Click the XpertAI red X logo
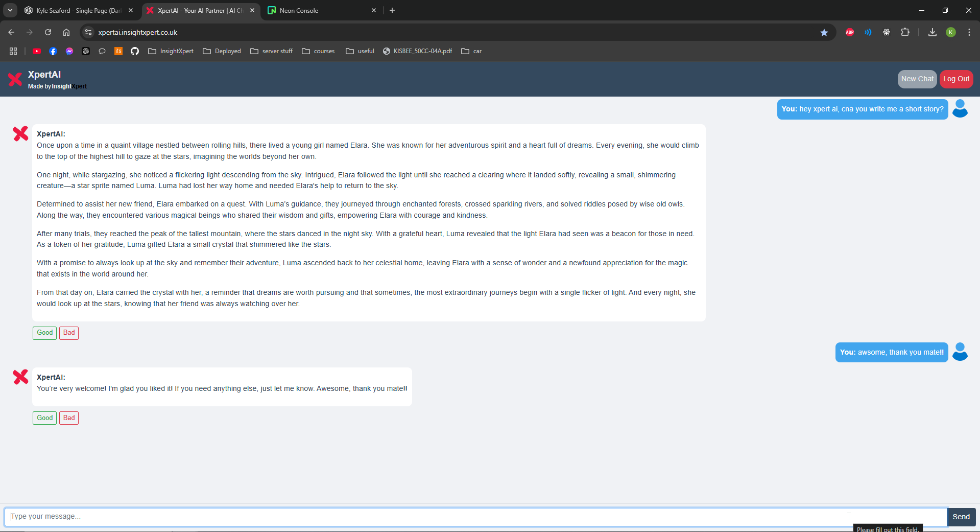Viewport: 980px width, 532px height. (15, 79)
